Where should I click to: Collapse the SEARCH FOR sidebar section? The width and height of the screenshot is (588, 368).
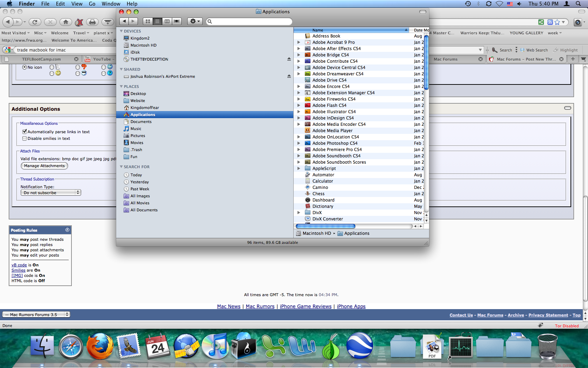tap(121, 167)
